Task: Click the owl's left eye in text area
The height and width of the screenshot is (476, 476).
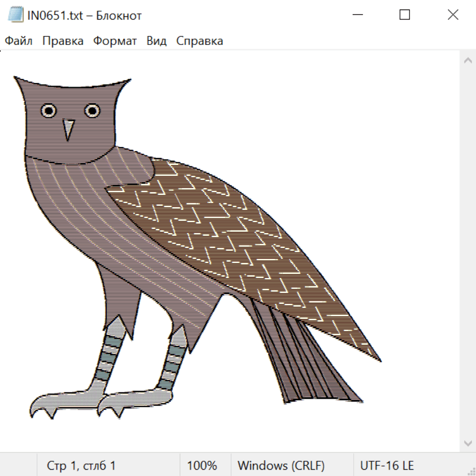Action: click(x=49, y=111)
